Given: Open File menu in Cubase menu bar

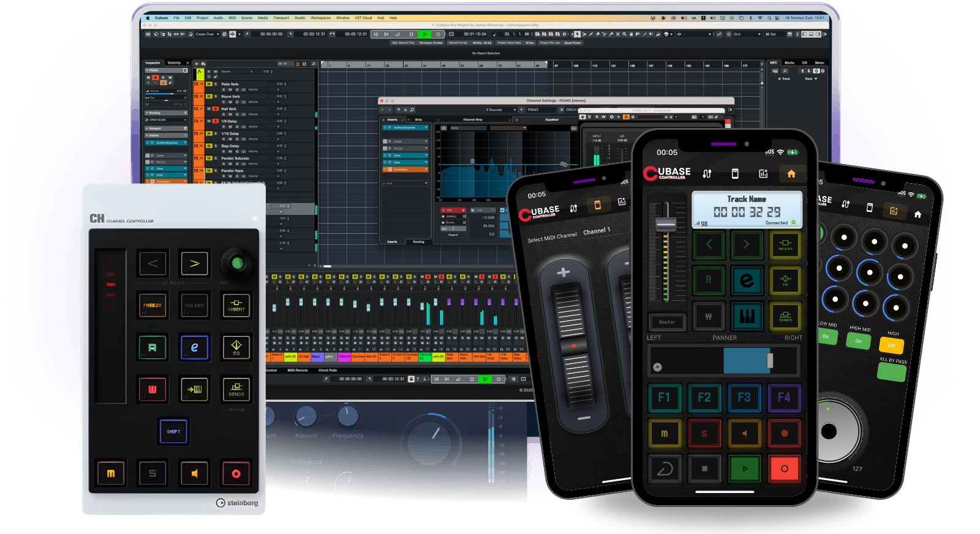Looking at the screenshot, I should coord(176,18).
